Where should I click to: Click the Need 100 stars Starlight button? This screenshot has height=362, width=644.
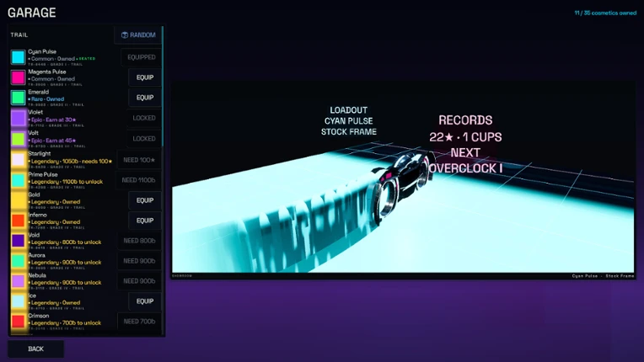pyautogui.click(x=139, y=160)
